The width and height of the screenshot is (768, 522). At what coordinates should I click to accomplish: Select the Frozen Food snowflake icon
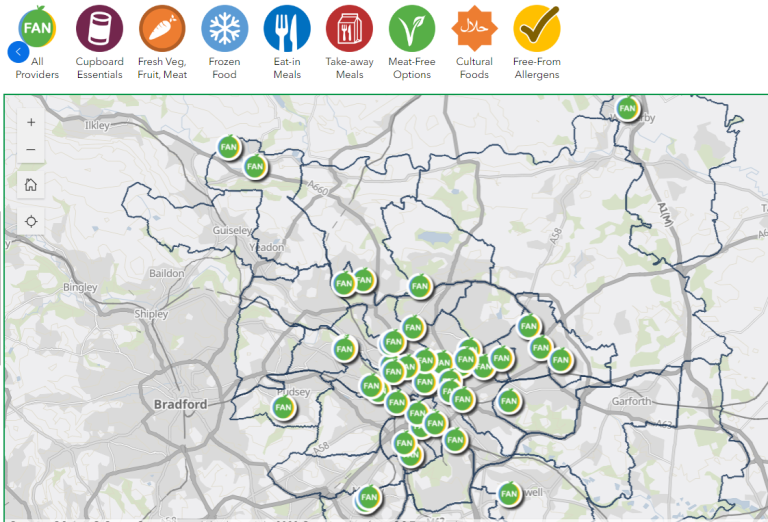[x=225, y=28]
